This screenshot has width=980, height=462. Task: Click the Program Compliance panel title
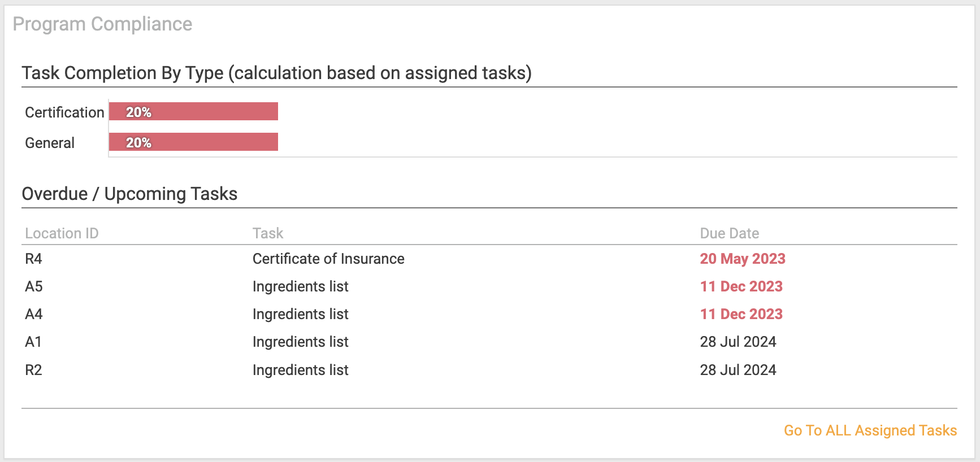point(102,24)
